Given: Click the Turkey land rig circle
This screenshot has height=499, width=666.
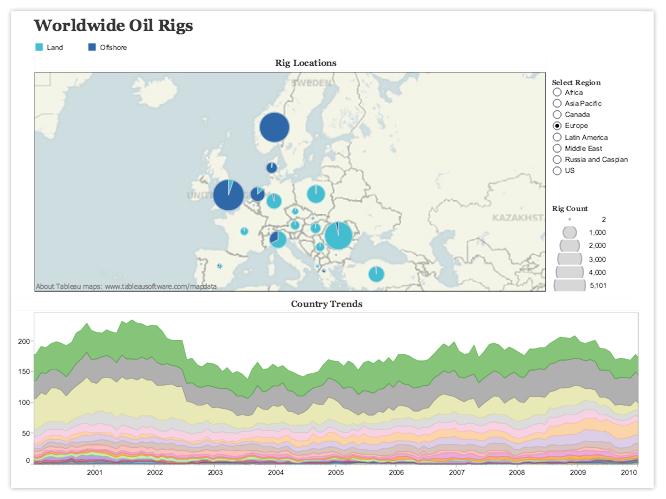Looking at the screenshot, I should point(376,274).
